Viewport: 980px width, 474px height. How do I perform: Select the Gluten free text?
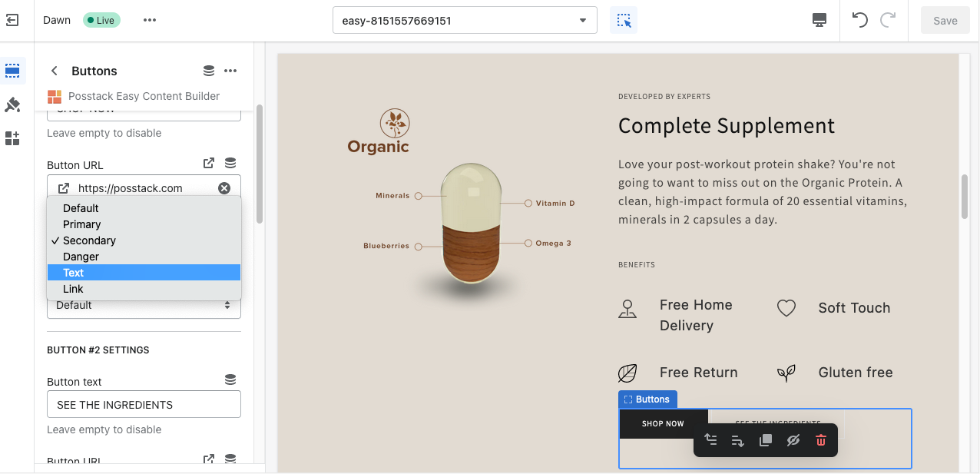(856, 373)
